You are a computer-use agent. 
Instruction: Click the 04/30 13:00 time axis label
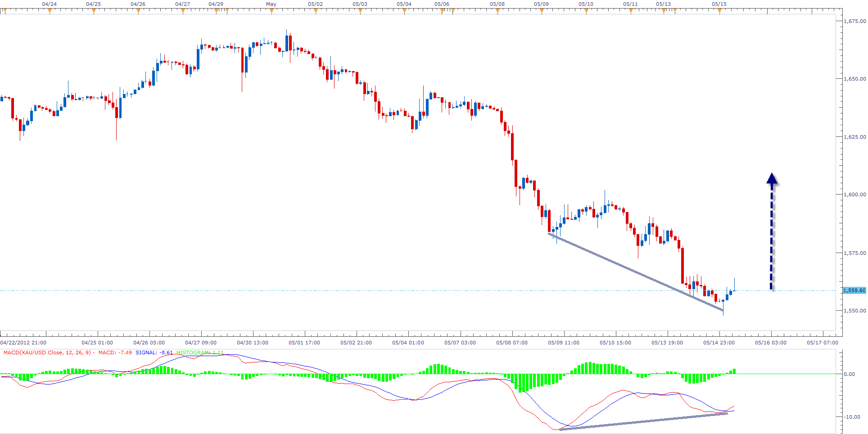tap(253, 343)
